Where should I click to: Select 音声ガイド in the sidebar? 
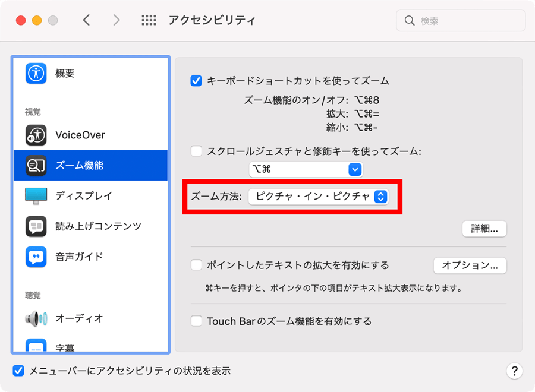point(90,257)
